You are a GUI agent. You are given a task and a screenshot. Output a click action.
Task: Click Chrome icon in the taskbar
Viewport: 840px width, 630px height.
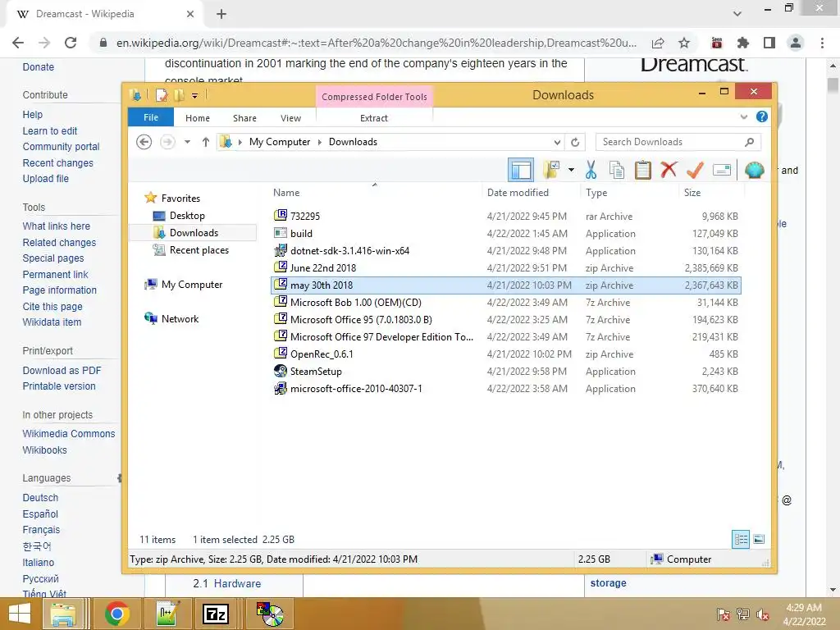tap(117, 614)
